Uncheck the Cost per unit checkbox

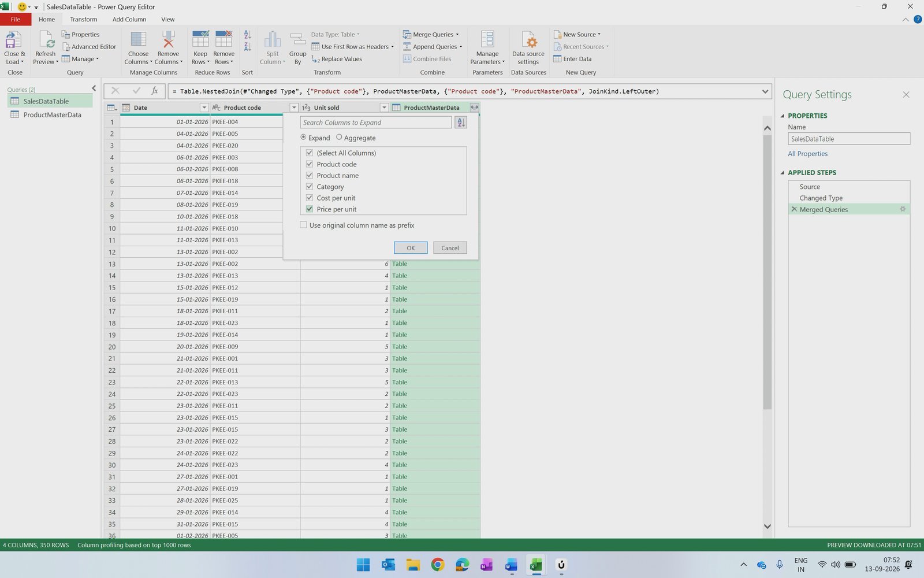click(x=310, y=198)
